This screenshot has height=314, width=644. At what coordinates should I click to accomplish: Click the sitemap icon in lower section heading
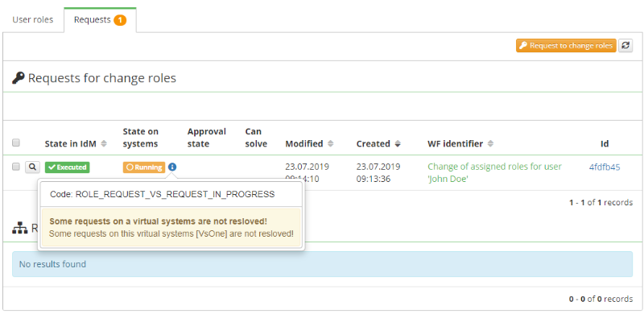tap(19, 228)
